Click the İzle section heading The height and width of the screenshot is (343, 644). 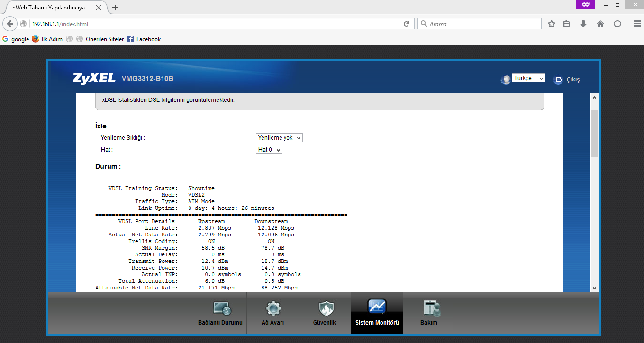pos(101,126)
